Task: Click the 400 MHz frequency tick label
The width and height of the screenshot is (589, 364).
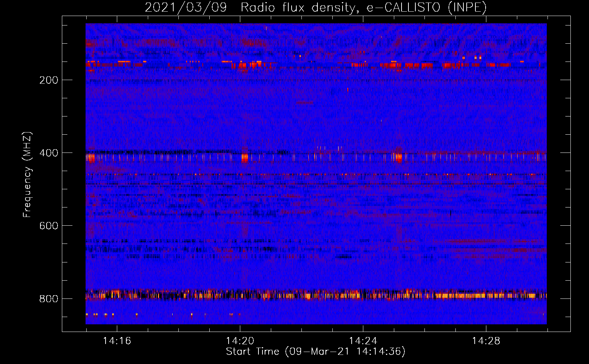Action: [49, 153]
